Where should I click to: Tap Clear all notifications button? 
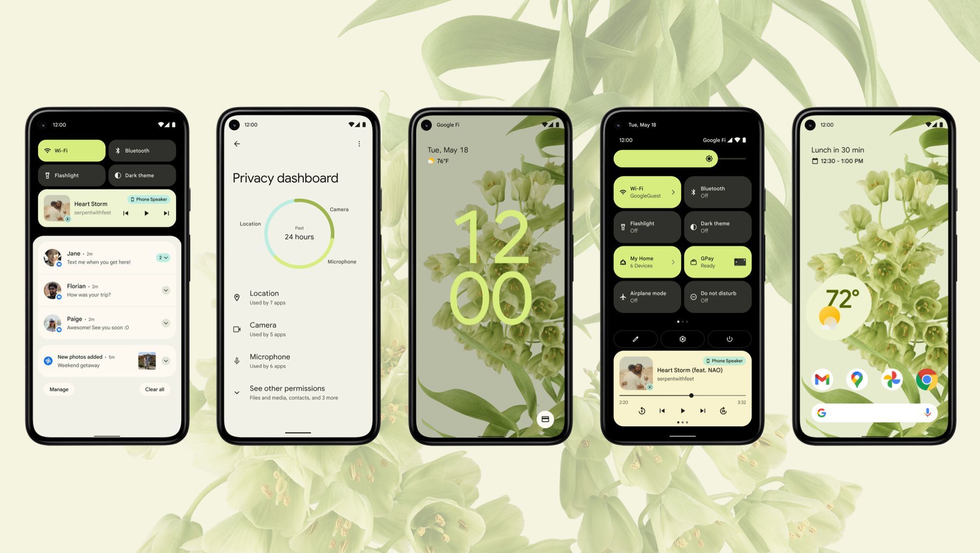pos(154,389)
